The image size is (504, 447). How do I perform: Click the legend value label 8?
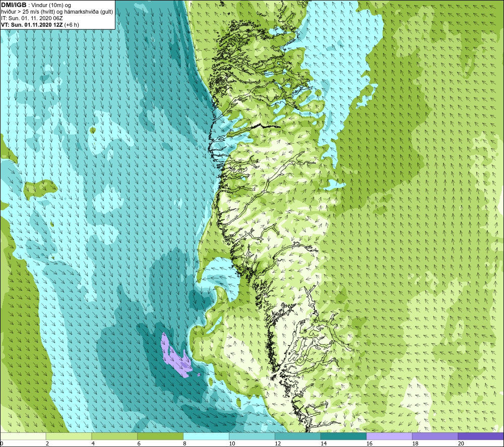coord(185,444)
